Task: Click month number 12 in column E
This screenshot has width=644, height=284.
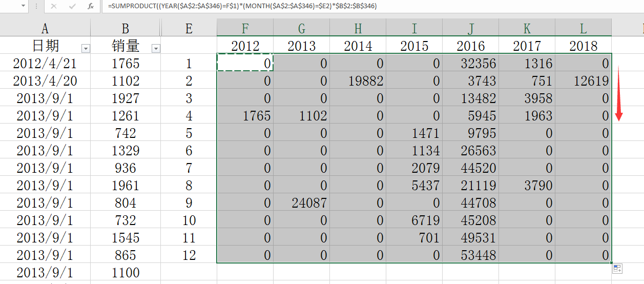Action: click(189, 255)
